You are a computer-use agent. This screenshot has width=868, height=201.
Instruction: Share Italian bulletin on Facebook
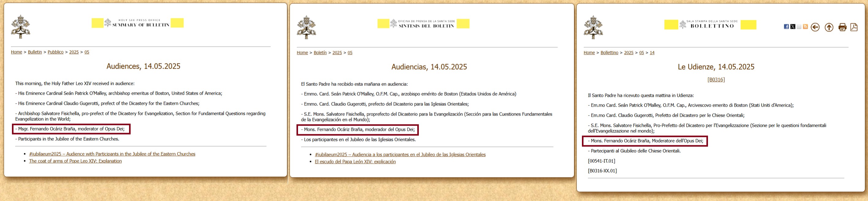pos(786,27)
